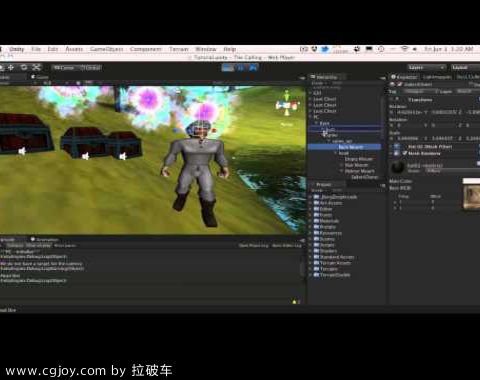Screen dimensions: 480x380
Task: Open the material Shader dropdown
Action: coord(452,171)
